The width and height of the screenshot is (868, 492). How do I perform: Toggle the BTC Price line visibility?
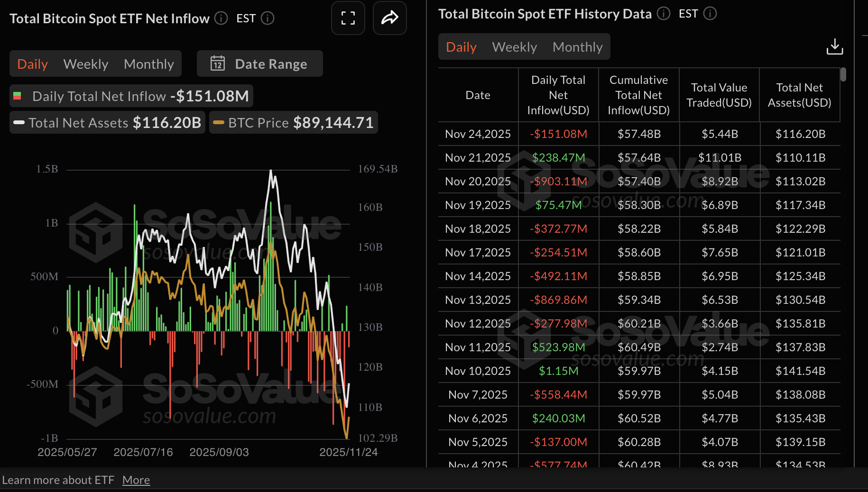293,122
